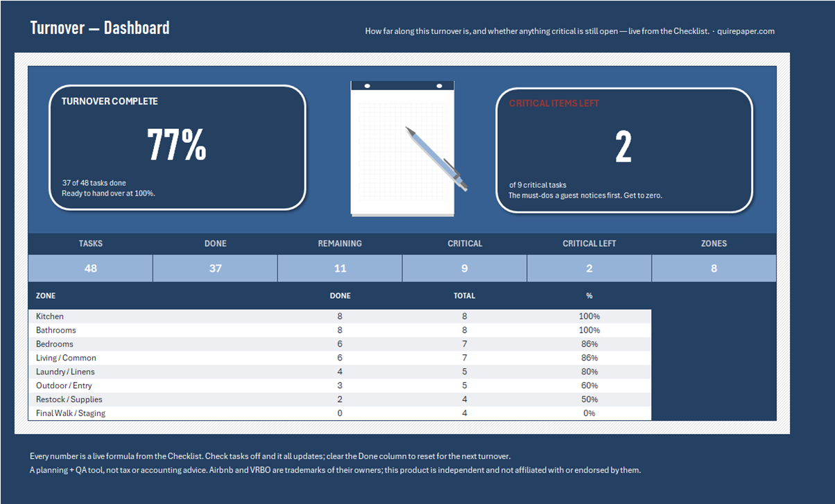The image size is (835, 504).
Task: Click the % column header
Action: click(x=589, y=295)
